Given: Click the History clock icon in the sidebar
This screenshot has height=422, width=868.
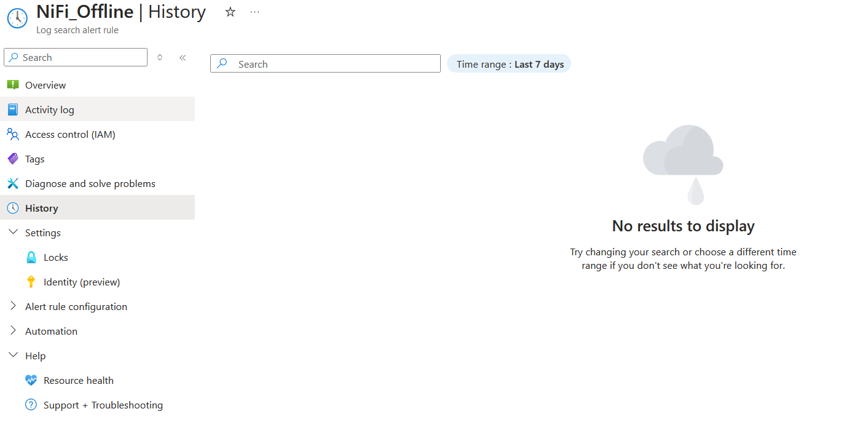Looking at the screenshot, I should tap(13, 208).
